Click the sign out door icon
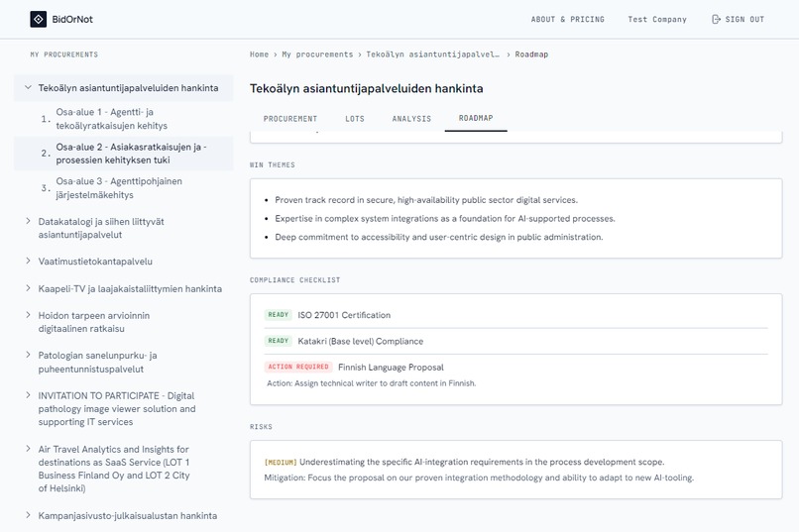 (x=716, y=20)
